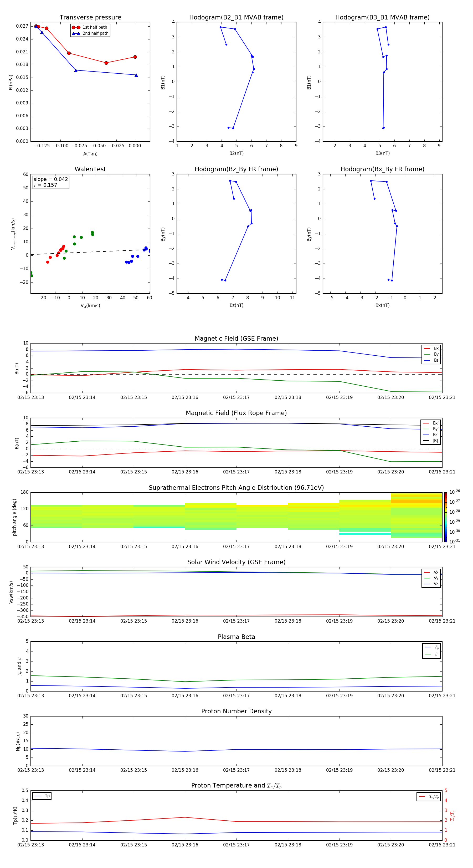
Task: Click the 'Proton Temperature and Te/Tp' title
Action: click(236, 786)
